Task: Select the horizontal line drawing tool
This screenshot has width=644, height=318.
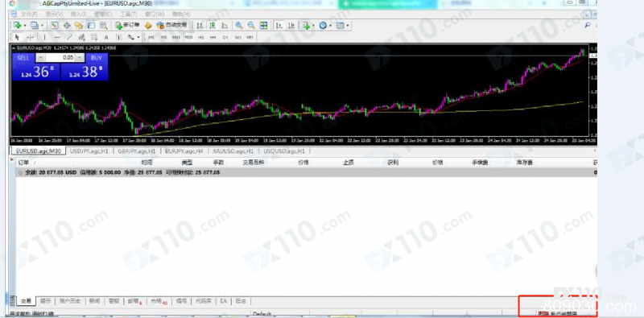Action: [57, 37]
